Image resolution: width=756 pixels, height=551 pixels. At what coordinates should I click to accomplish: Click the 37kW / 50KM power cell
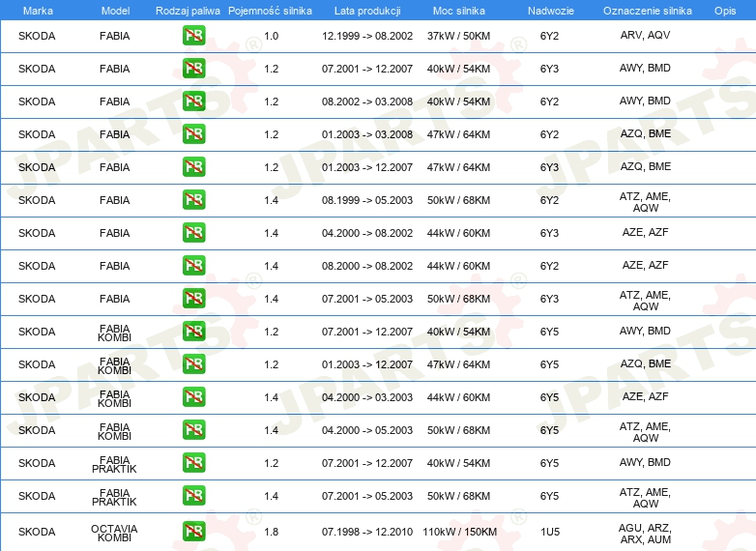tap(458, 36)
